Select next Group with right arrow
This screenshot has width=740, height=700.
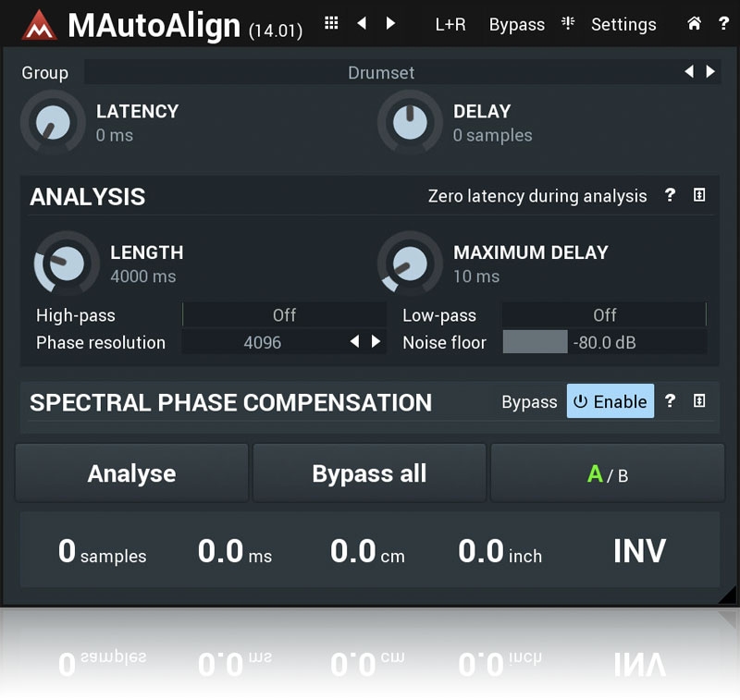710,72
